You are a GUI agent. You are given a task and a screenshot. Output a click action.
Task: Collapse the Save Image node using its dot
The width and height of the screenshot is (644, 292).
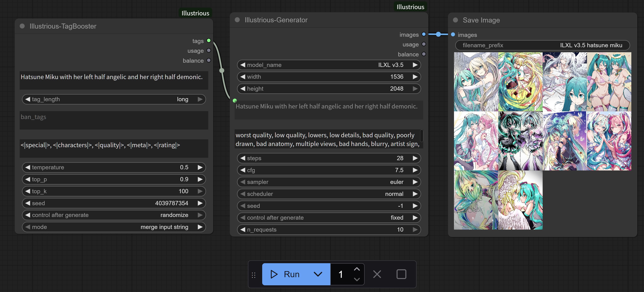(x=455, y=20)
